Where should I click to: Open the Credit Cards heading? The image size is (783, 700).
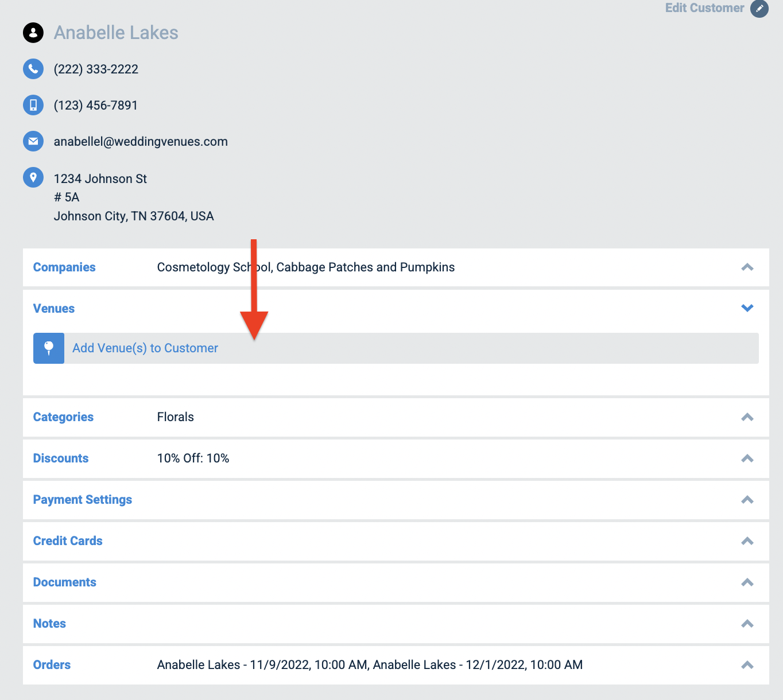pyautogui.click(x=68, y=541)
